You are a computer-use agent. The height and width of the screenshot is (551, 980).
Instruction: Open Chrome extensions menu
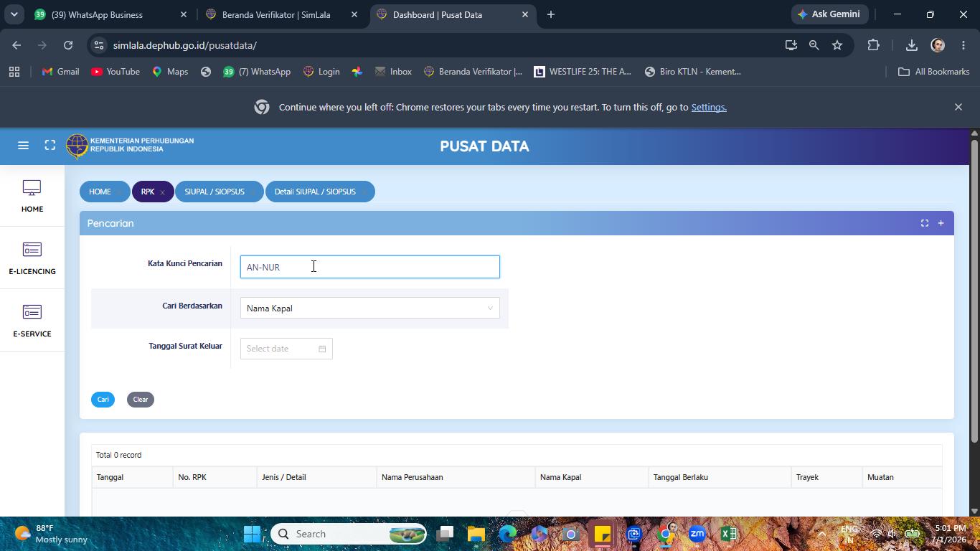point(873,45)
